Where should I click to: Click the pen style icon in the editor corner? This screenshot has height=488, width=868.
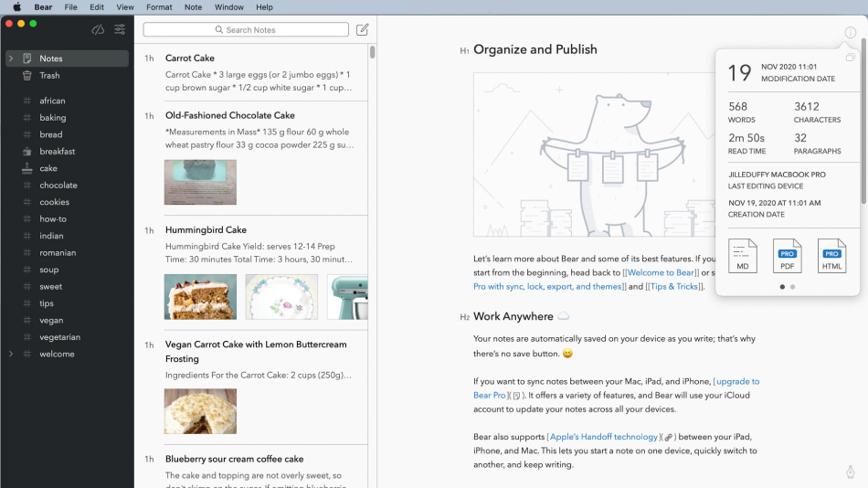pos(851,472)
